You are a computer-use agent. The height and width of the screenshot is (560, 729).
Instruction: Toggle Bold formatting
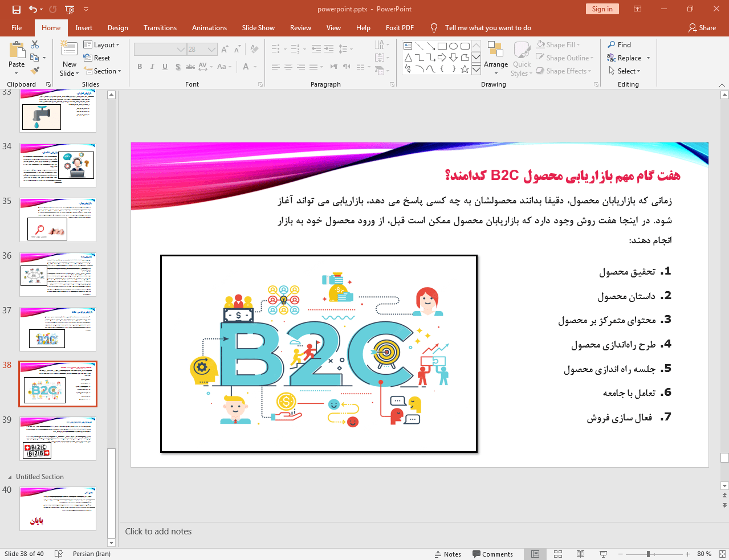click(x=140, y=67)
